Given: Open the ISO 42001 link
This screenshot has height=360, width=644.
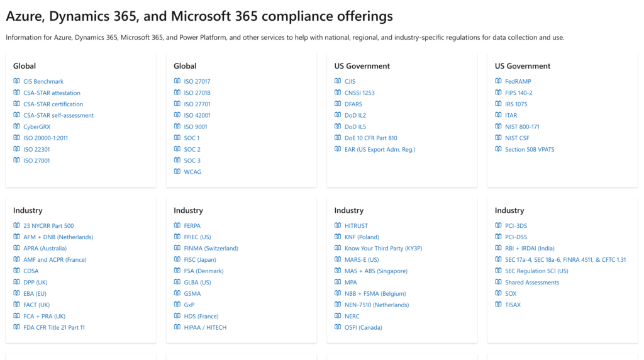Looking at the screenshot, I should pyautogui.click(x=197, y=115).
